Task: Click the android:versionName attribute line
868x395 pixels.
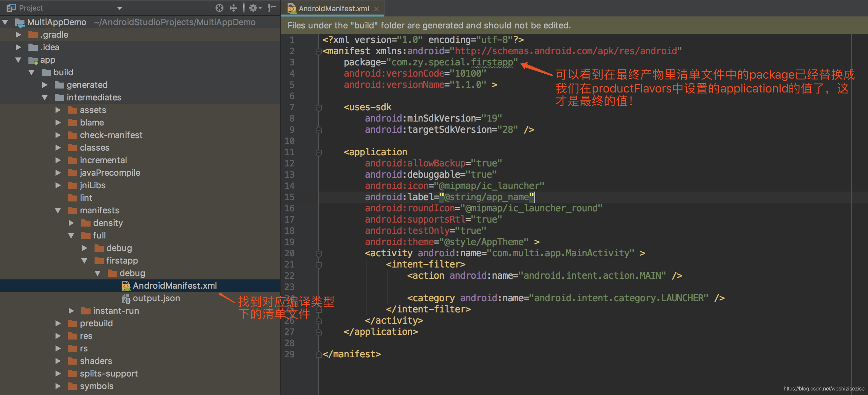Action: 420,85
